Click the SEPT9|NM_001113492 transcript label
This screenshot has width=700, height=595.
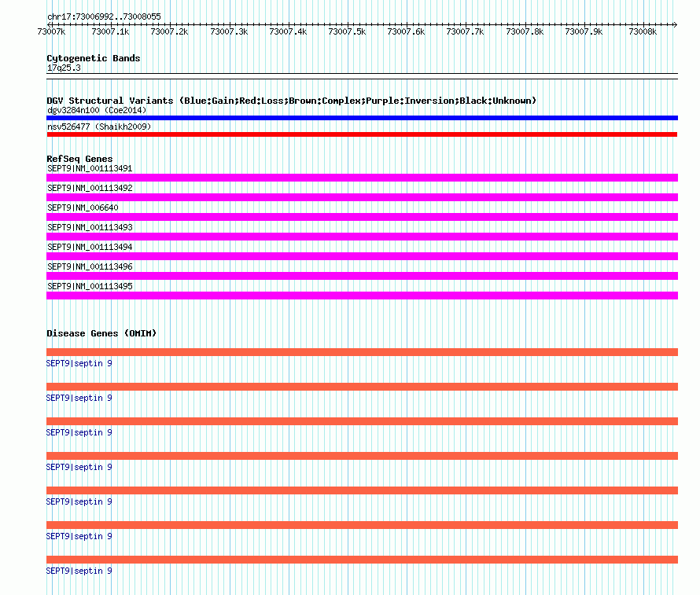(90, 188)
